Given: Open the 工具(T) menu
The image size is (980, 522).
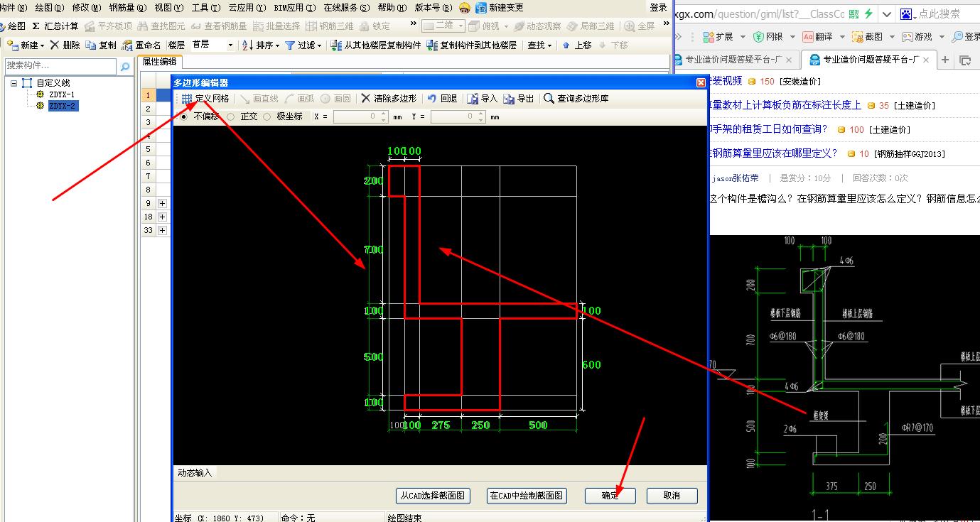Looking at the screenshot, I should tap(205, 8).
